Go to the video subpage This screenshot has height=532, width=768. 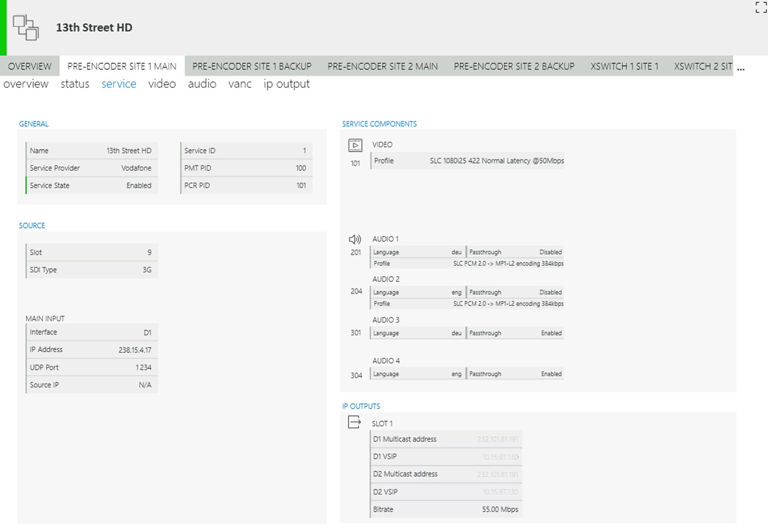pos(162,84)
